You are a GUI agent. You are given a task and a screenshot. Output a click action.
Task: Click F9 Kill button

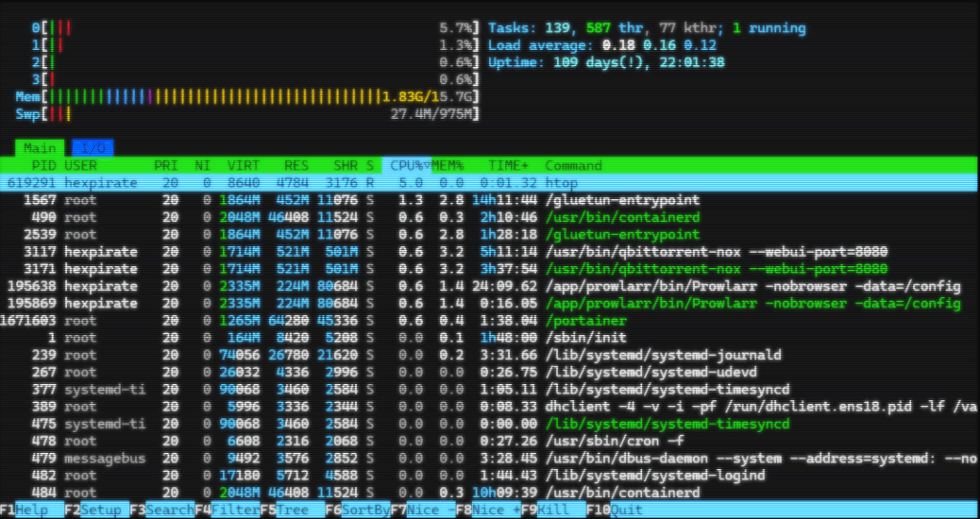coord(560,510)
